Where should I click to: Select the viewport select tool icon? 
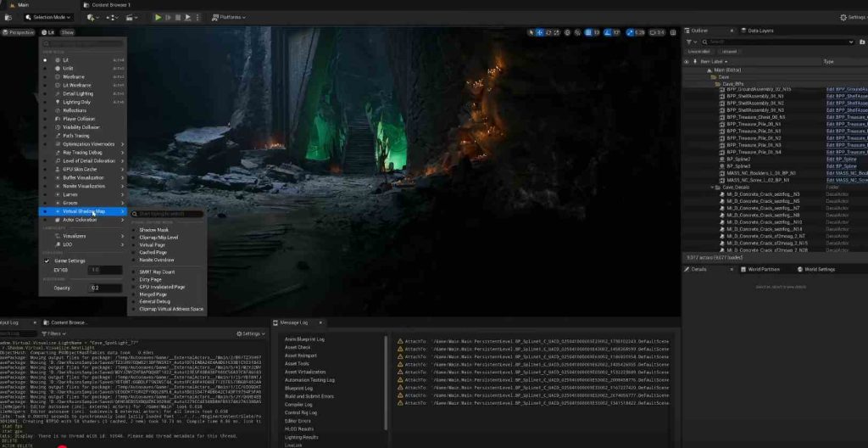[x=531, y=33]
